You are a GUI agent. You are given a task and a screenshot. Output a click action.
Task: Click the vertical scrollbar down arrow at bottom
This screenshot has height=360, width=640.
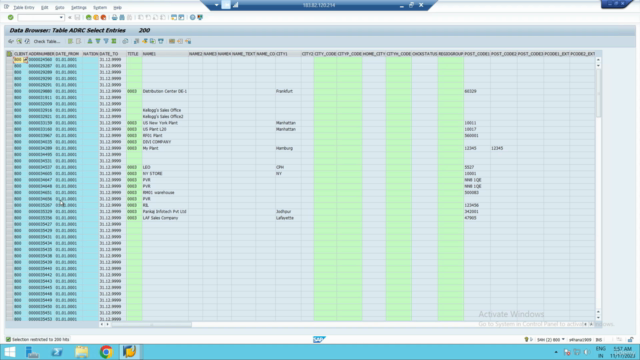tap(598, 318)
